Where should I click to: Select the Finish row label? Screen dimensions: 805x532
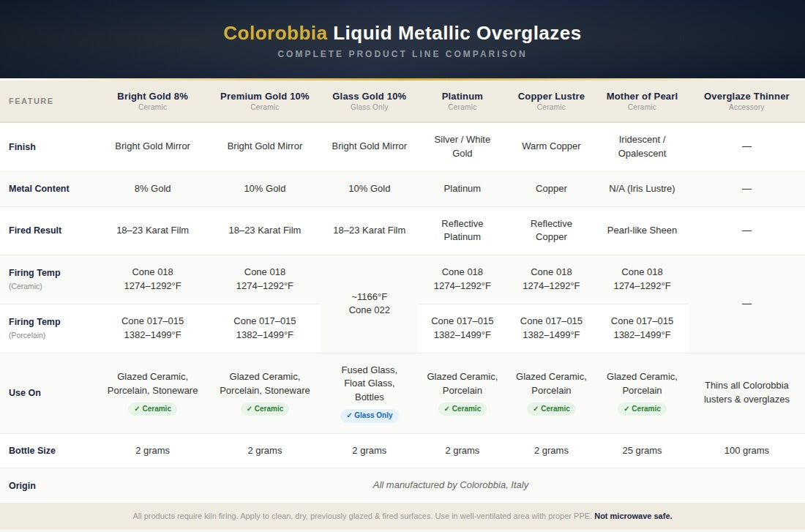(x=22, y=147)
